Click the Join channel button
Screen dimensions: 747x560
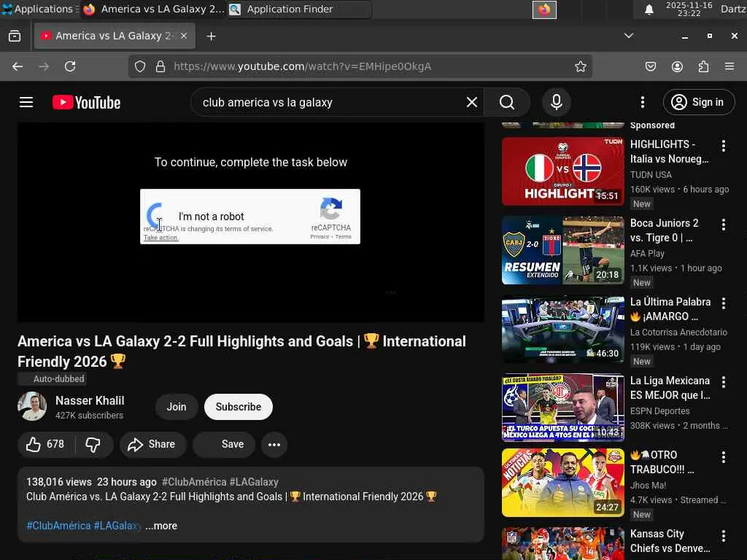point(177,407)
